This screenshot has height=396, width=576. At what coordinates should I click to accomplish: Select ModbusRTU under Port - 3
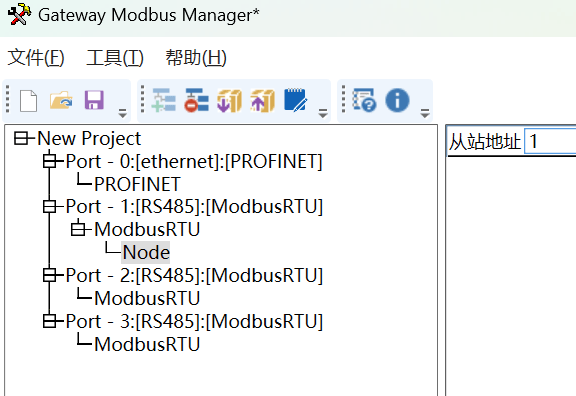click(x=147, y=344)
